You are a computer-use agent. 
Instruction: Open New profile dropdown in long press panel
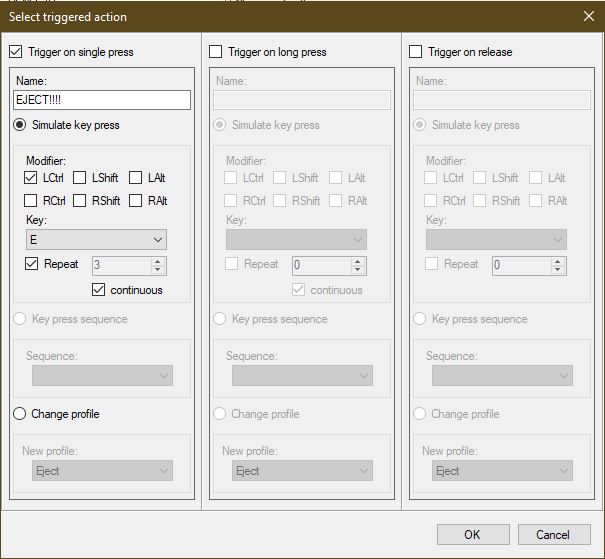click(302, 471)
